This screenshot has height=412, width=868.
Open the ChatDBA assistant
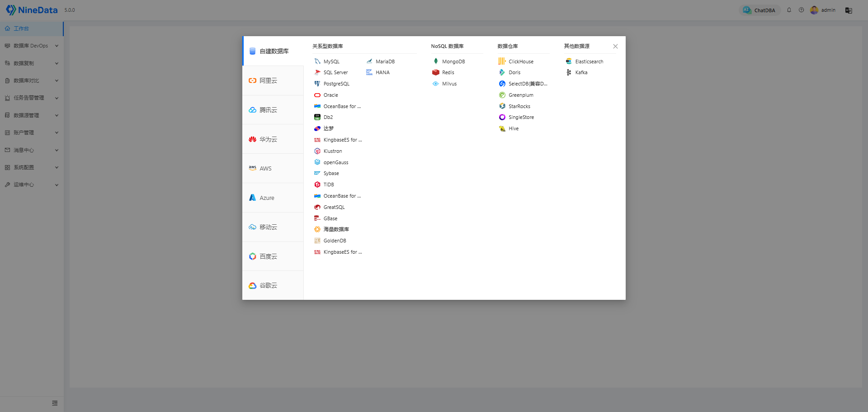pos(760,10)
